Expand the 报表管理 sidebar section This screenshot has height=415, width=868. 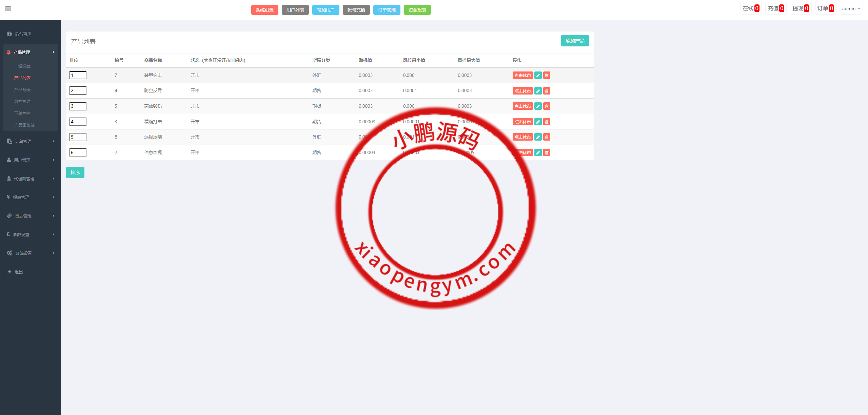tap(21, 197)
